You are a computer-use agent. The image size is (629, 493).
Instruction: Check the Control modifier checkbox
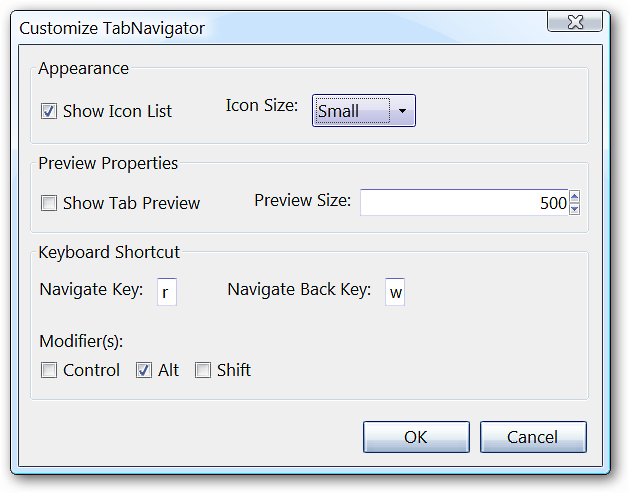pyautogui.click(x=49, y=370)
